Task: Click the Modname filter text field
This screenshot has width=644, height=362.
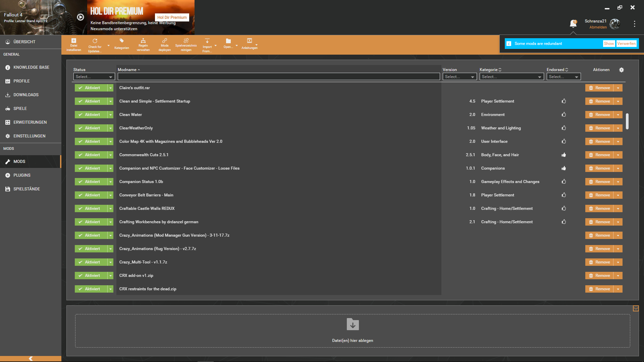Action: pos(279,77)
